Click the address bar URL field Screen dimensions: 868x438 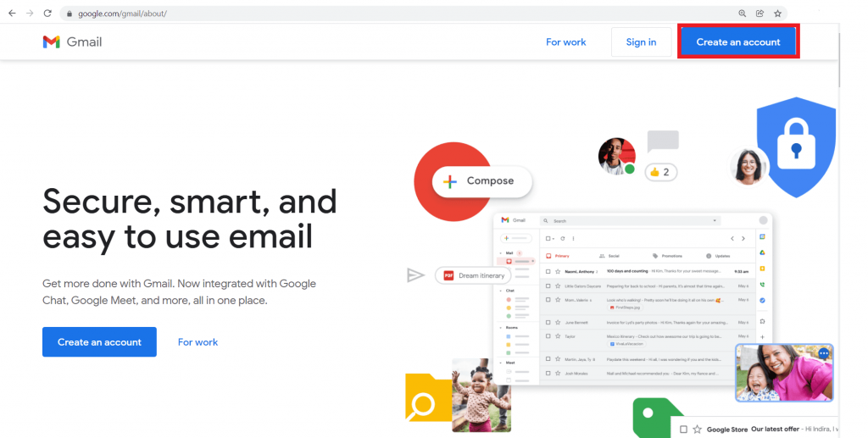click(398, 14)
